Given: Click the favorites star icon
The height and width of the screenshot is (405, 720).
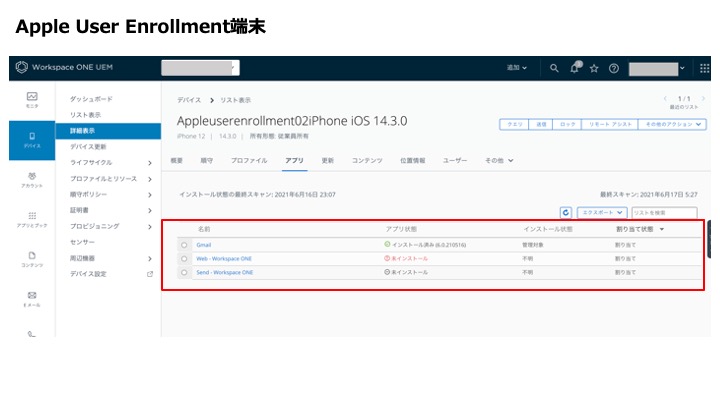Looking at the screenshot, I should [594, 68].
